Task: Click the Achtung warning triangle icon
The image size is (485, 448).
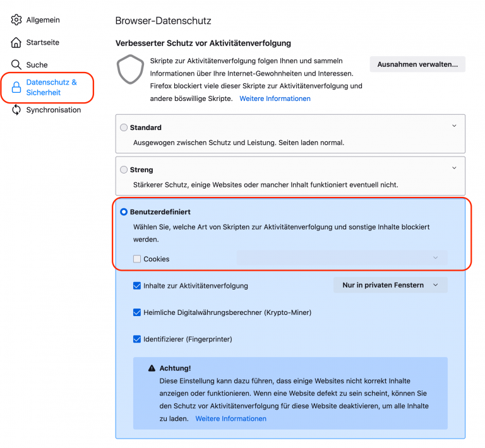Action: [x=152, y=368]
